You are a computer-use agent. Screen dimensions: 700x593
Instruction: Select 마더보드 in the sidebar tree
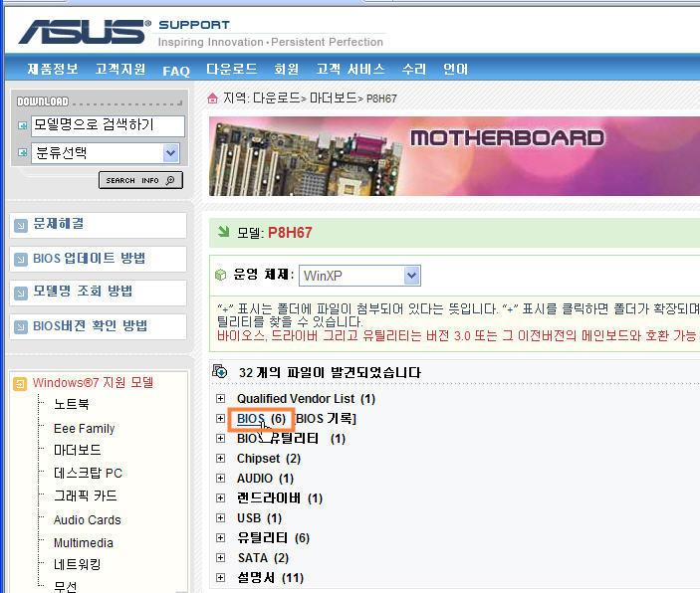point(78,450)
